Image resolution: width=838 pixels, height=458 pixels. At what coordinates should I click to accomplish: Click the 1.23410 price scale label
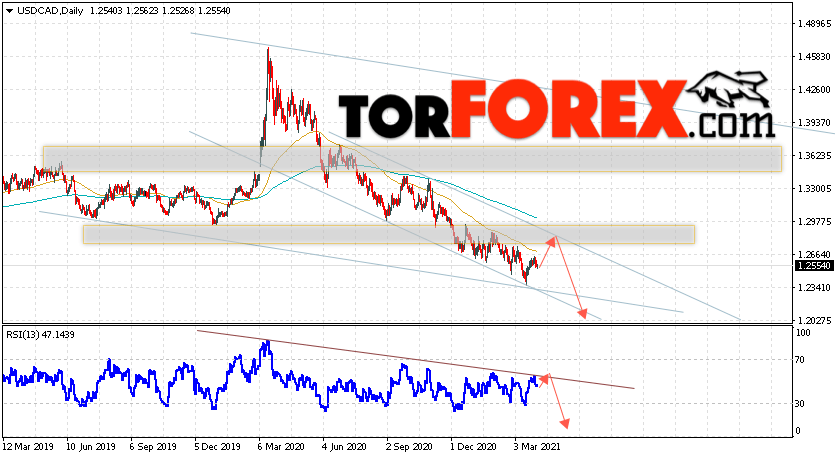coord(814,288)
